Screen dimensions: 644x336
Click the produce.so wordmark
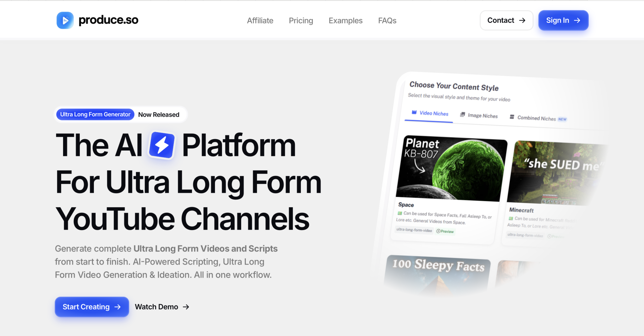(108, 20)
